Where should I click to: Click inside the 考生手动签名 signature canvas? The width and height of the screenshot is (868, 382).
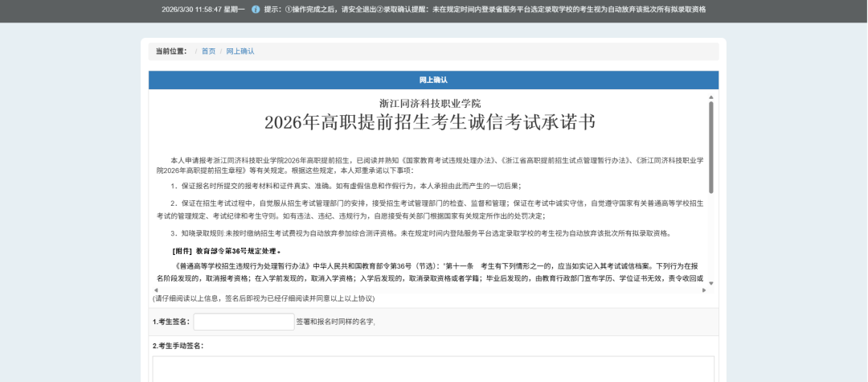(x=433, y=368)
